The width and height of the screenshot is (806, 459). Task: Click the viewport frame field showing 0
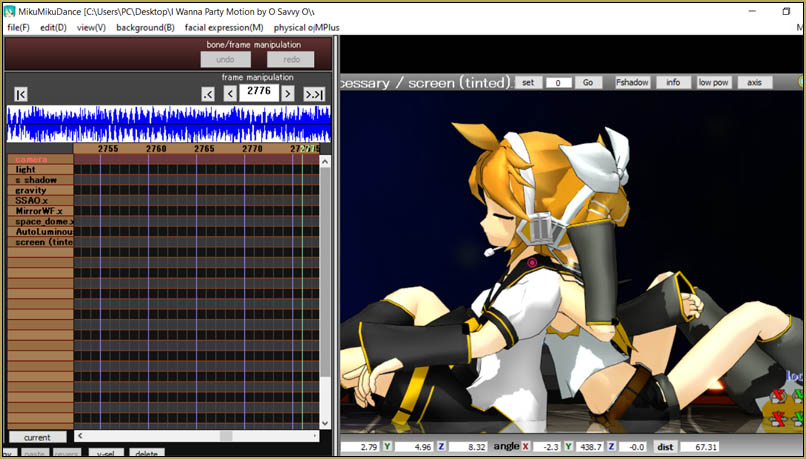558,82
